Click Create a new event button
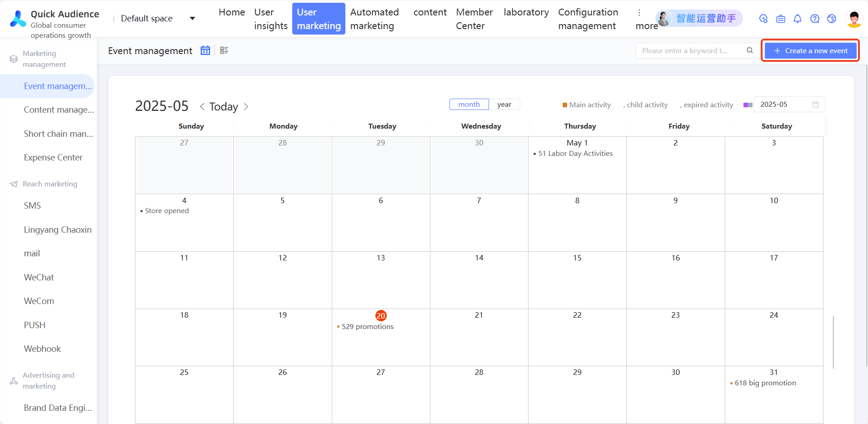Image resolution: width=868 pixels, height=424 pixels. (x=810, y=50)
